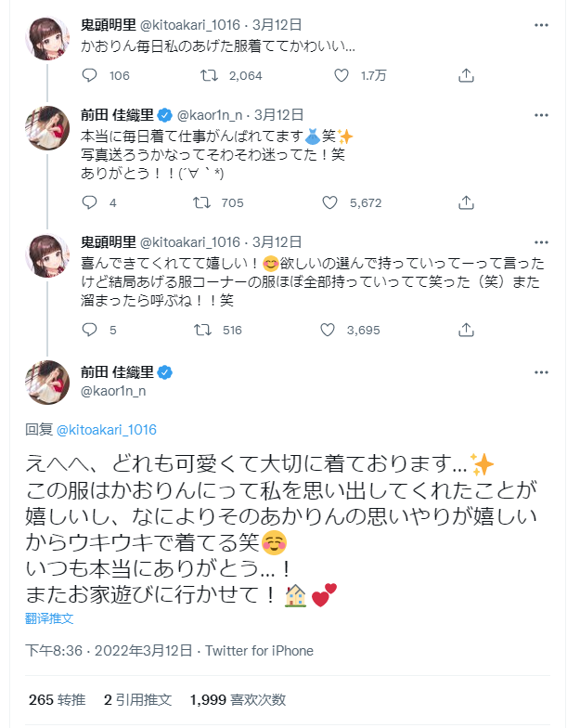Image resolution: width=567 pixels, height=728 pixels.
Task: Expand more menu on the 705-retweet reply
Action: [541, 115]
